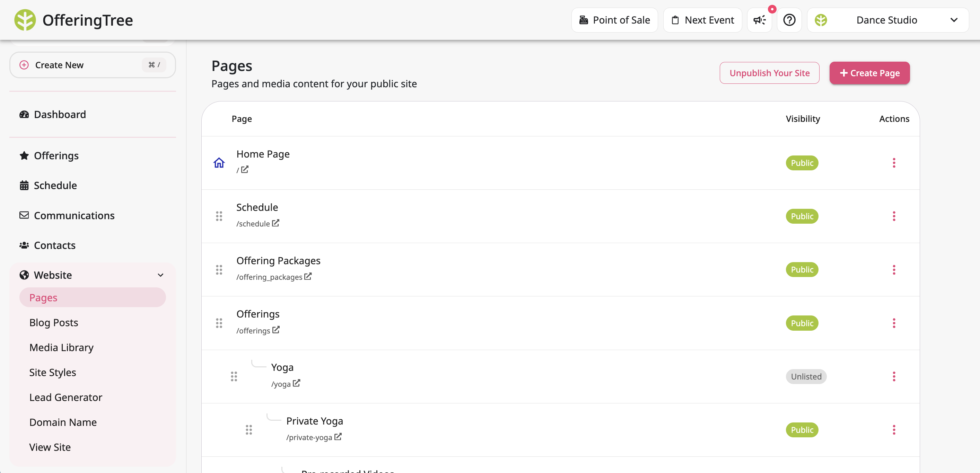
Task: Click the Home Page title
Action: click(x=263, y=154)
